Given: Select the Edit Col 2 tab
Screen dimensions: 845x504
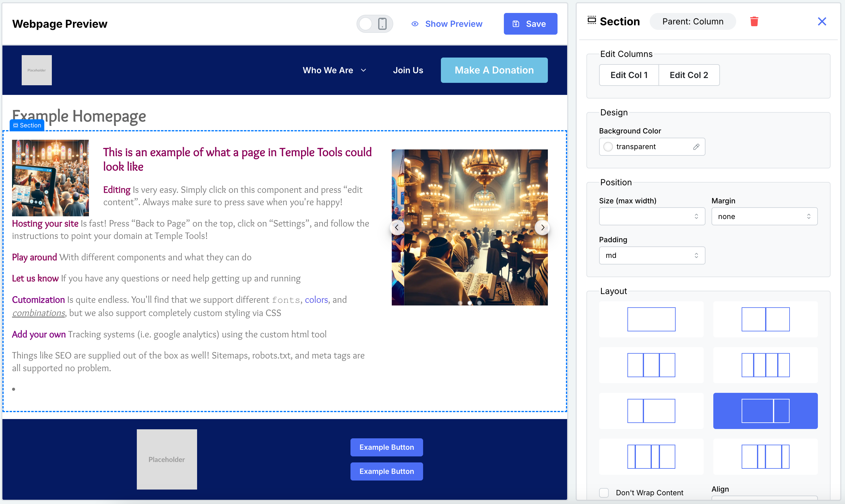Looking at the screenshot, I should point(688,75).
